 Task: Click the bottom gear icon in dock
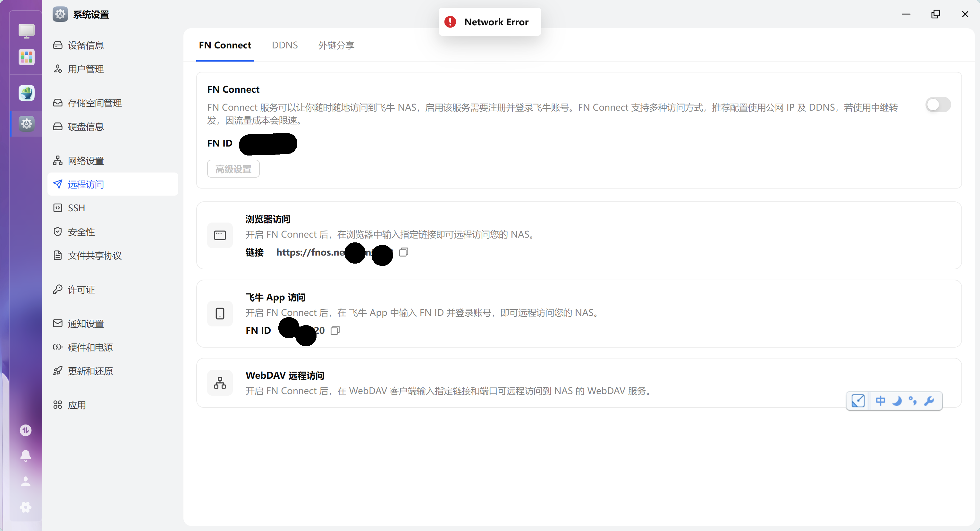click(x=25, y=507)
